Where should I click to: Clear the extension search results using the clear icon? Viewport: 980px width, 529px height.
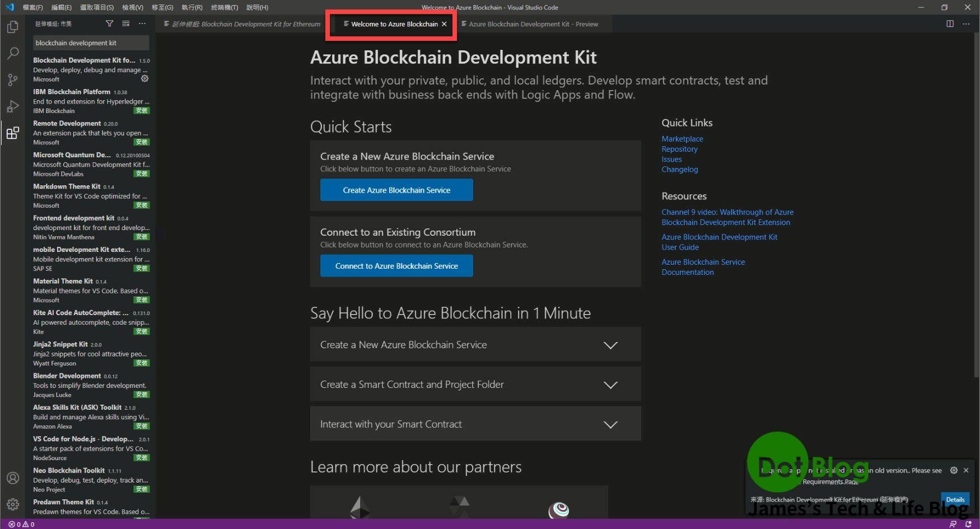125,24
